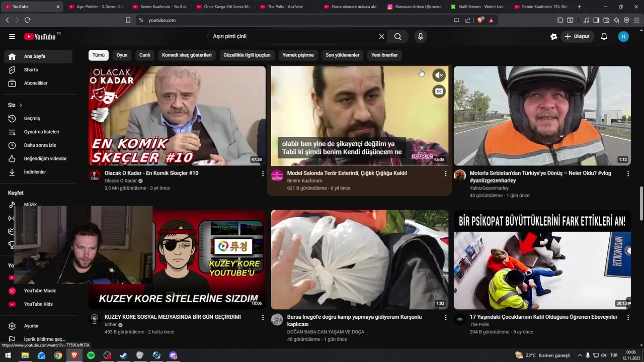Open the Bursa İnegöl camping video title

(x=354, y=321)
